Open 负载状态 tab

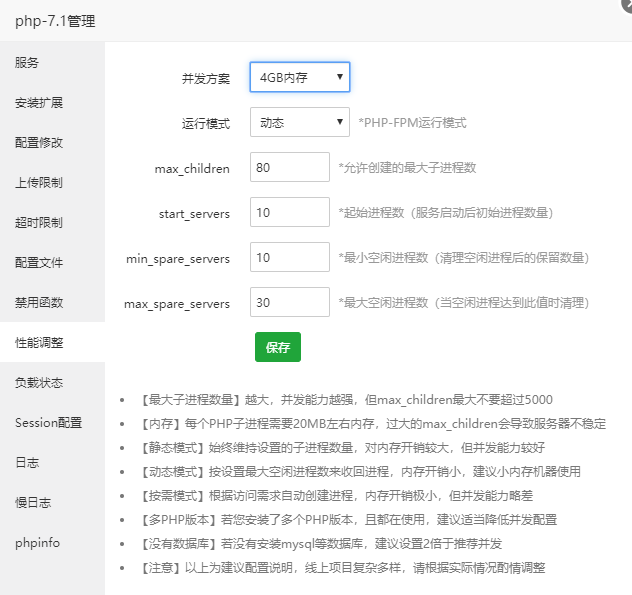click(x=52, y=382)
